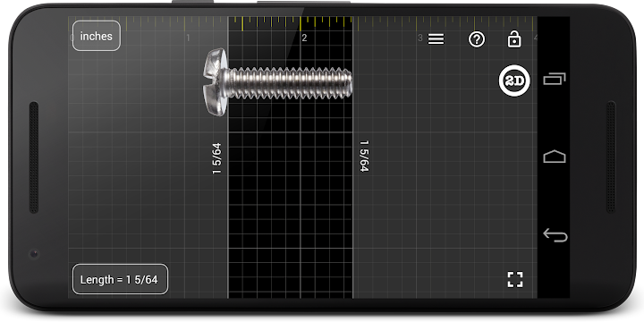Tap the Android recent apps button
644x322 pixels.
(555, 79)
